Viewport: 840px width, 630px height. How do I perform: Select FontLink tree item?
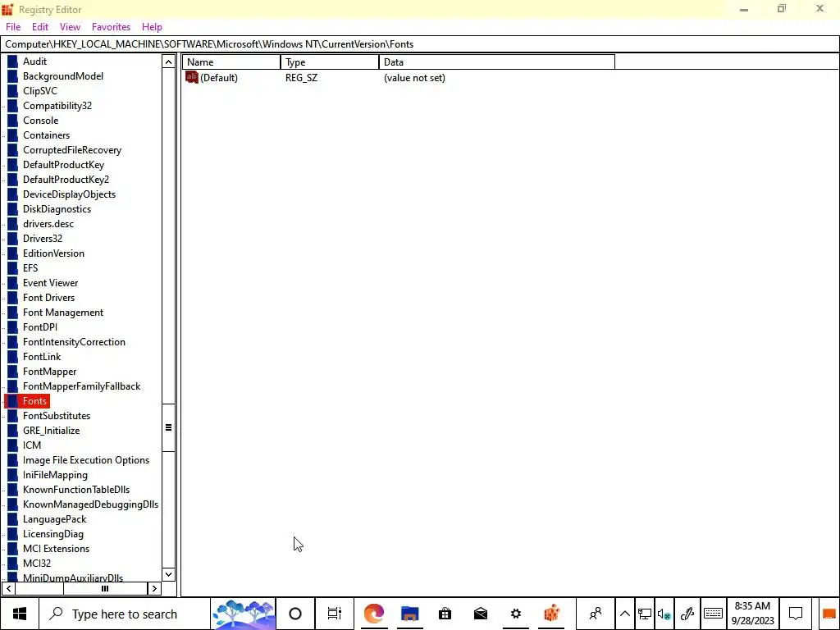click(x=42, y=356)
